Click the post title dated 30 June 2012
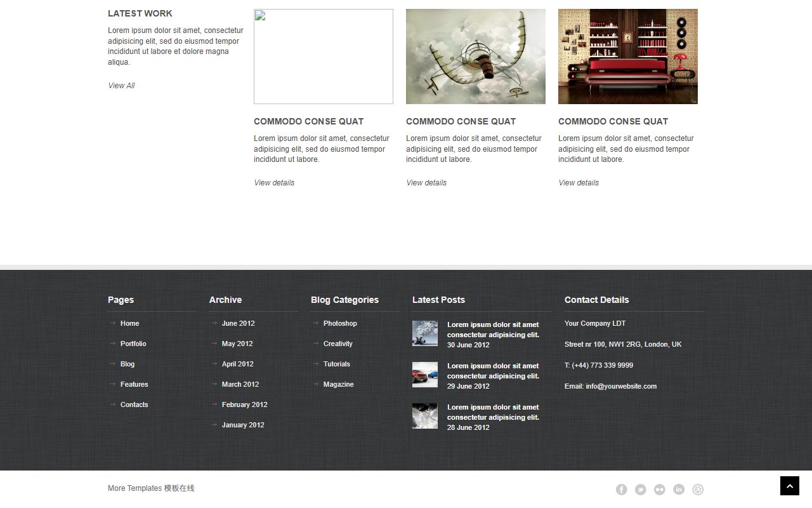Screen dimensions: 812x508 pyautogui.click(x=493, y=330)
